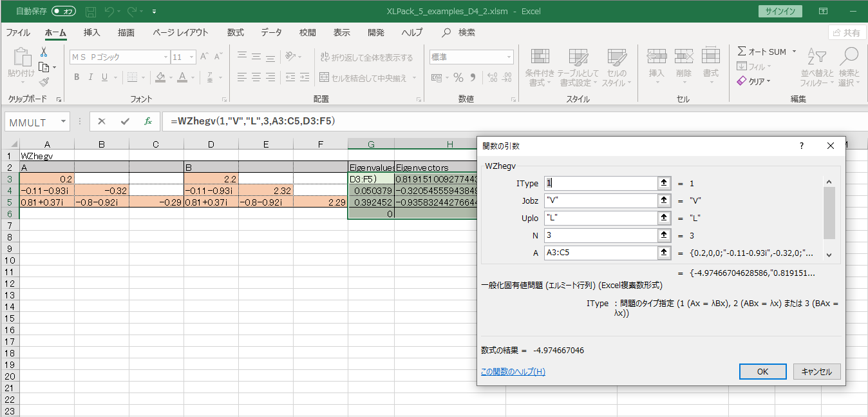Open the ファイル menu tab

[18, 33]
